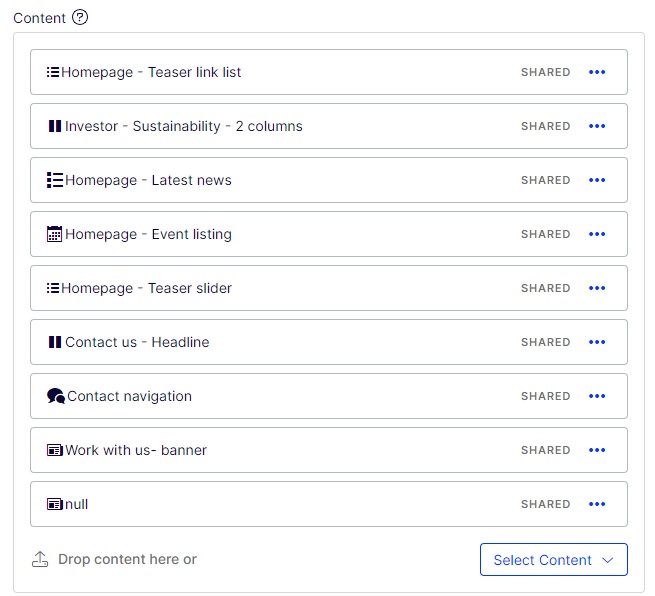Click the upload icon beside Drop content here
The height and width of the screenshot is (596, 655).
(x=40, y=559)
